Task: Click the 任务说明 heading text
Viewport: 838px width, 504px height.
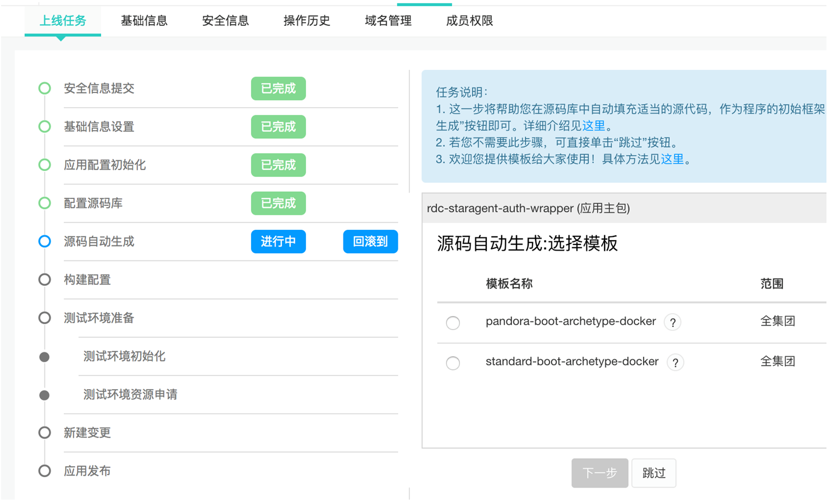Action: tap(462, 92)
